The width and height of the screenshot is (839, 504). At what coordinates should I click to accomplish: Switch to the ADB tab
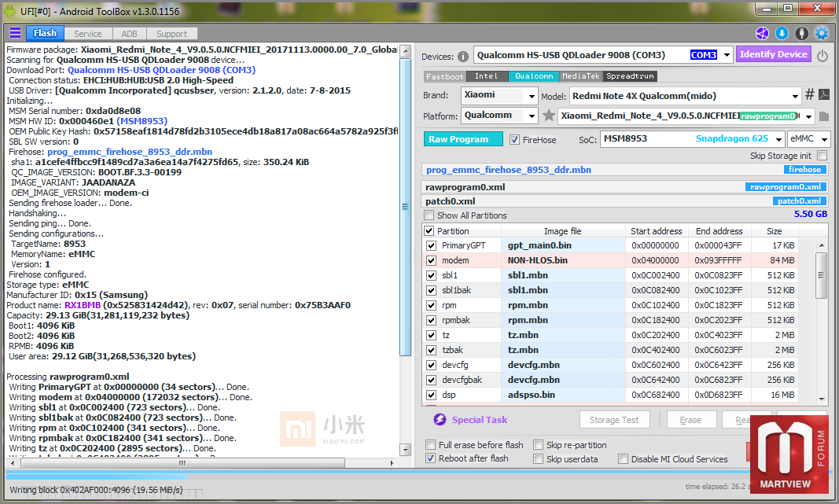[x=129, y=34]
